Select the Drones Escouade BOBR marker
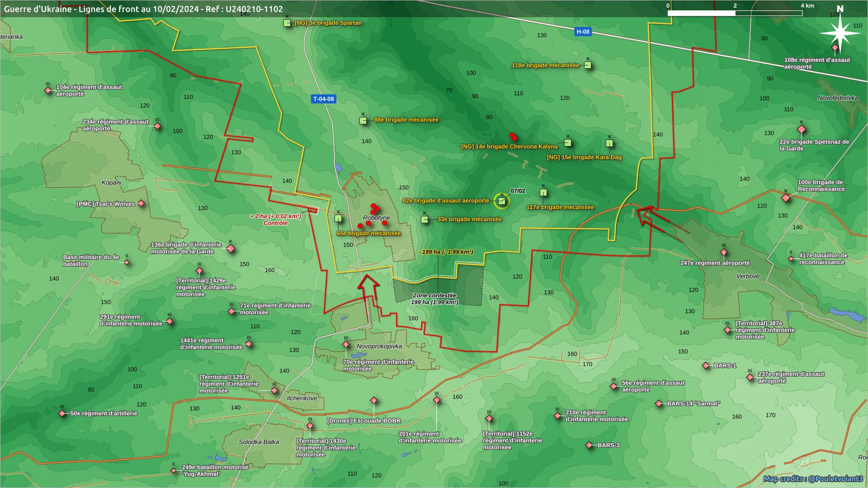 [374, 400]
